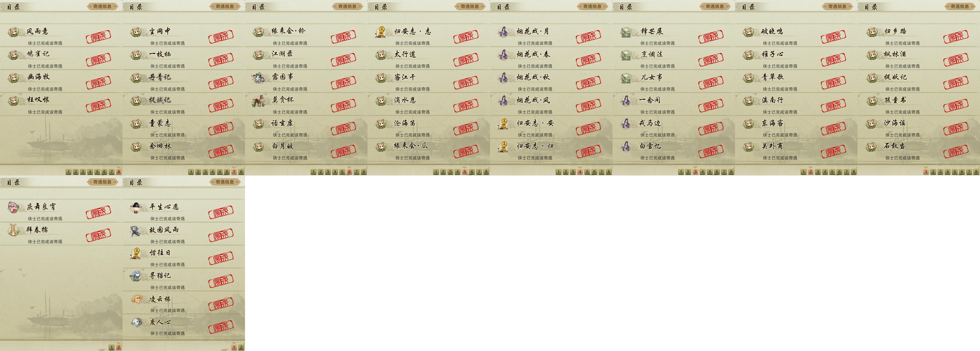Select the lion dance icon for 庆舞良宵
Screen dimensions: 980x351
[14, 207]
